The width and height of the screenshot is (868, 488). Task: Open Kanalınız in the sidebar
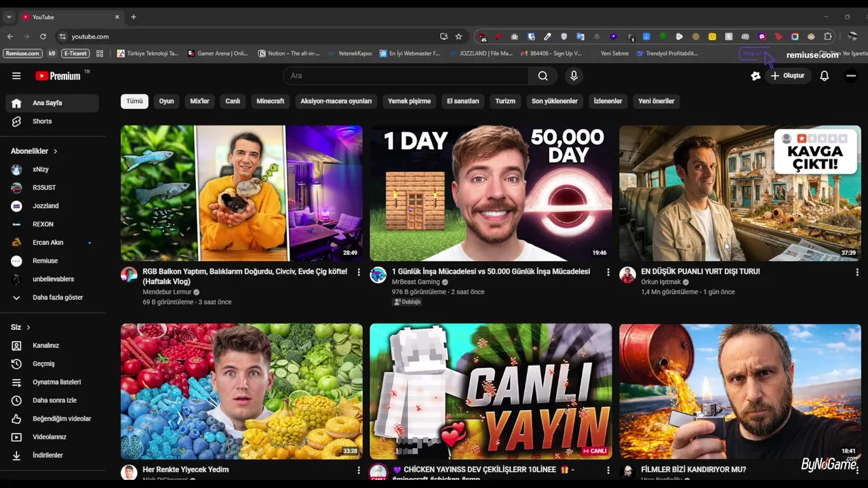(52, 346)
